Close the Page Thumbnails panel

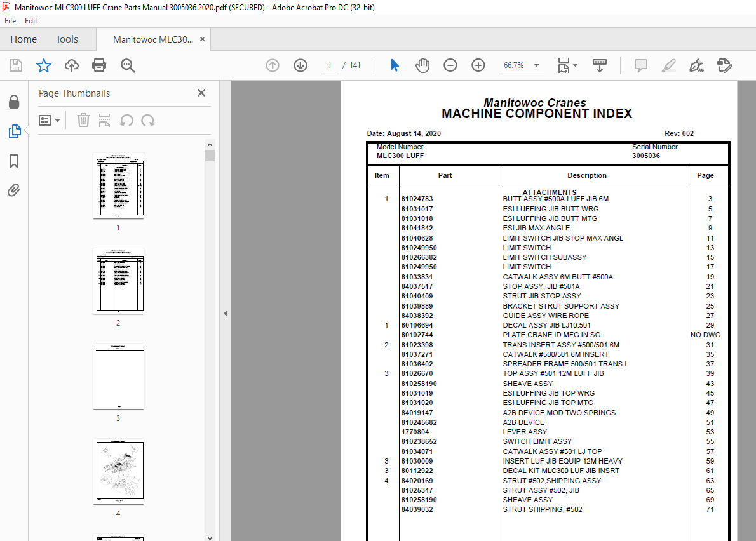click(201, 93)
